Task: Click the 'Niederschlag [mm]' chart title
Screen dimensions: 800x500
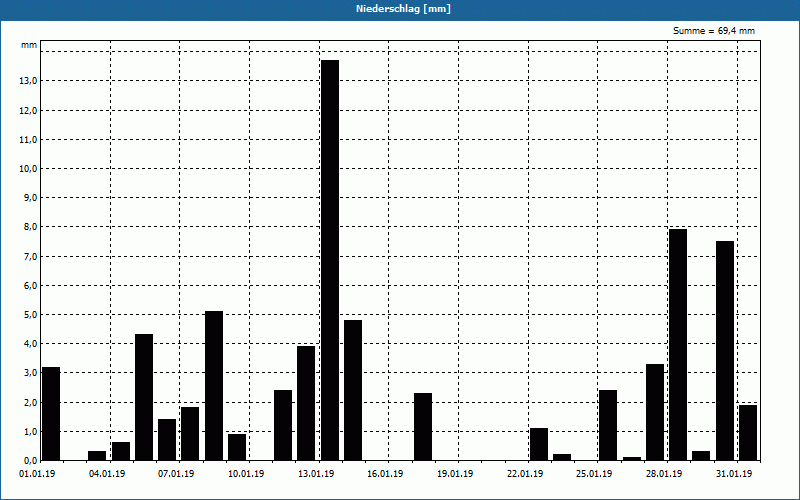Action: coord(404,9)
